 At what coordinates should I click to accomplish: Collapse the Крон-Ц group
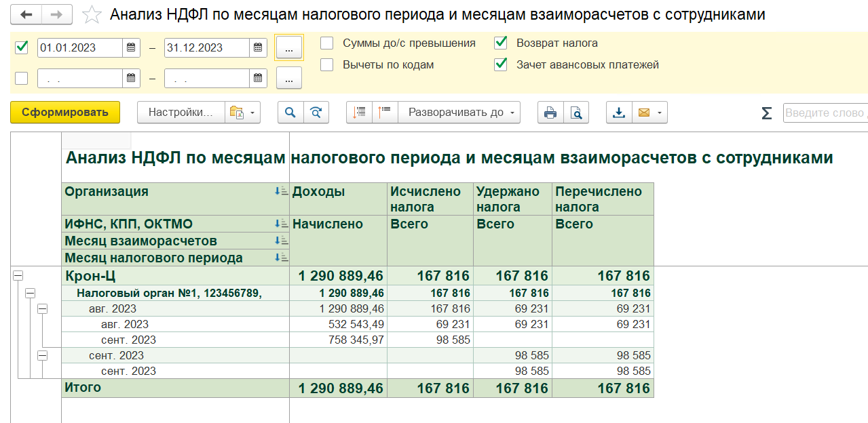[x=18, y=276]
